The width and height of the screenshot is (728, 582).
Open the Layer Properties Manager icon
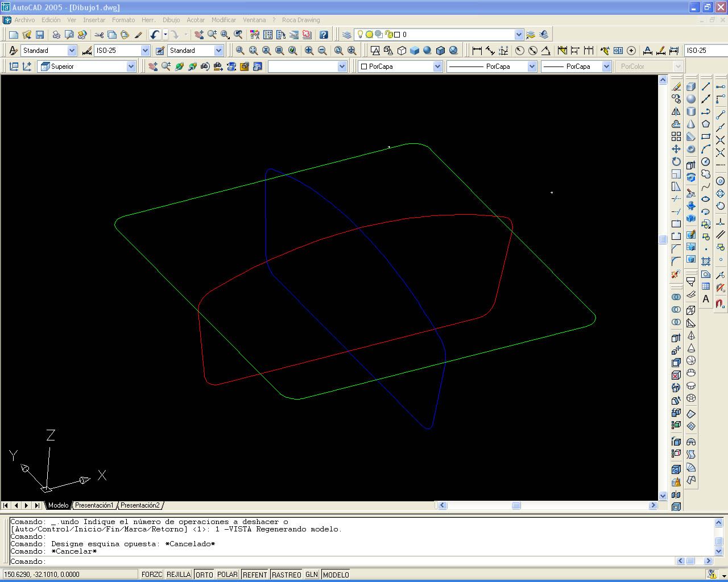[x=346, y=35]
